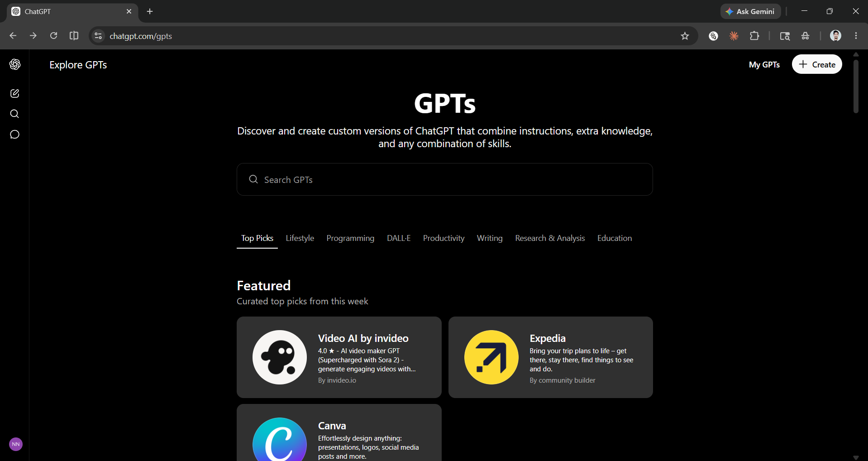Viewport: 868px width, 461px height.
Task: Open the Education category tab
Action: point(615,238)
